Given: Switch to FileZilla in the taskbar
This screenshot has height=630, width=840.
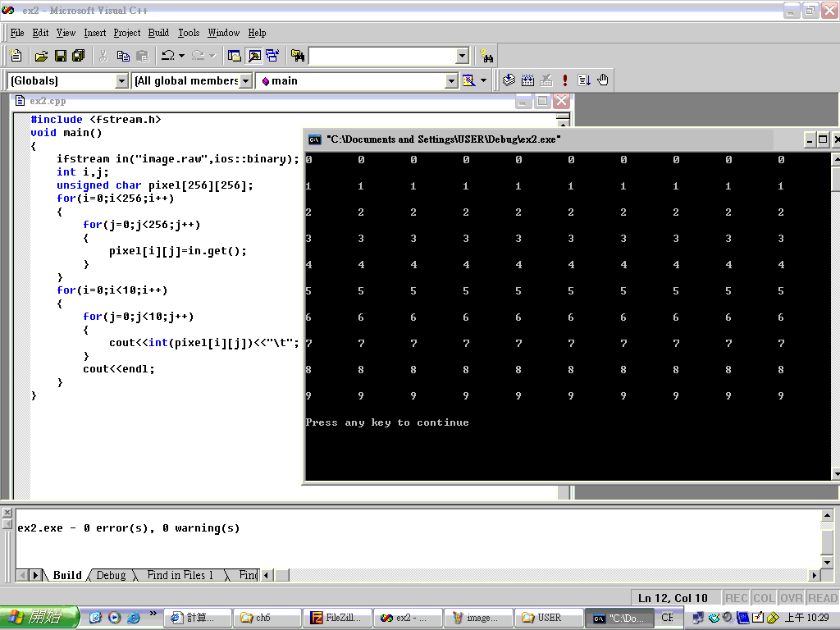Looking at the screenshot, I should point(336,618).
